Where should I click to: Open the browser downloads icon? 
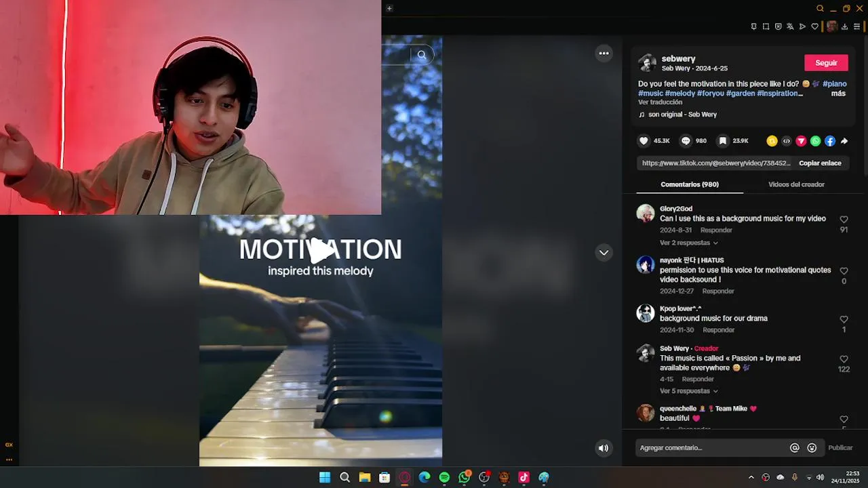point(844,26)
